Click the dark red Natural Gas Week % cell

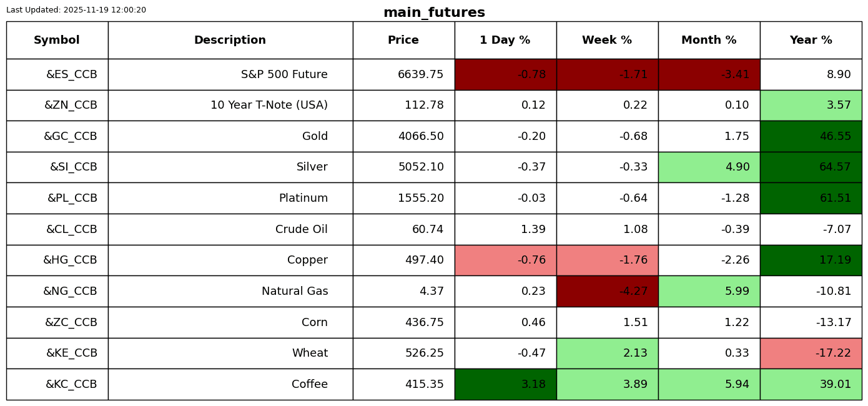pyautogui.click(x=607, y=292)
